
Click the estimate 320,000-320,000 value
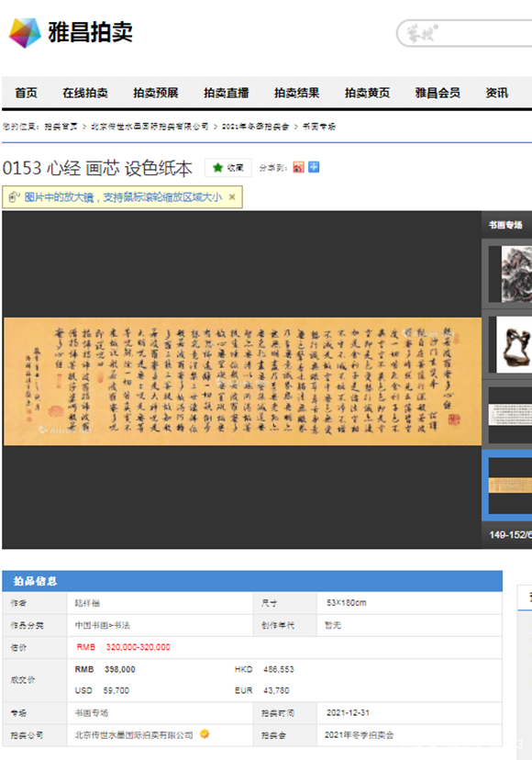[139, 647]
